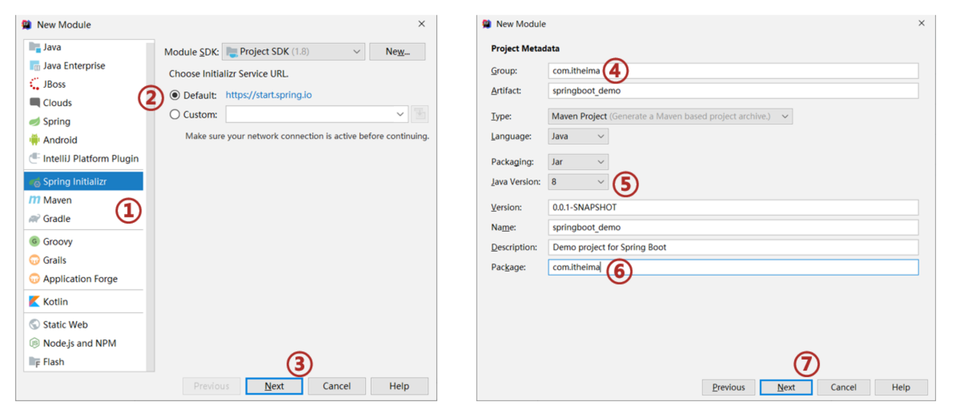Select Gradle entry text in module list
The height and width of the screenshot is (419, 980).
tap(57, 218)
